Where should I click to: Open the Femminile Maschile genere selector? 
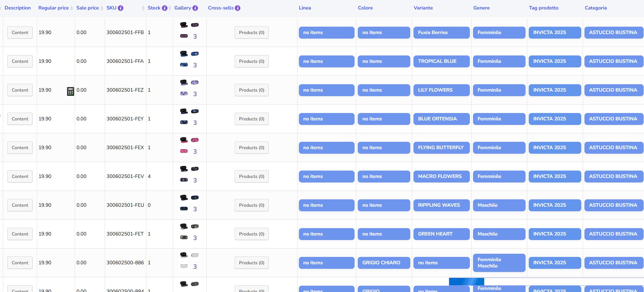[x=499, y=263]
